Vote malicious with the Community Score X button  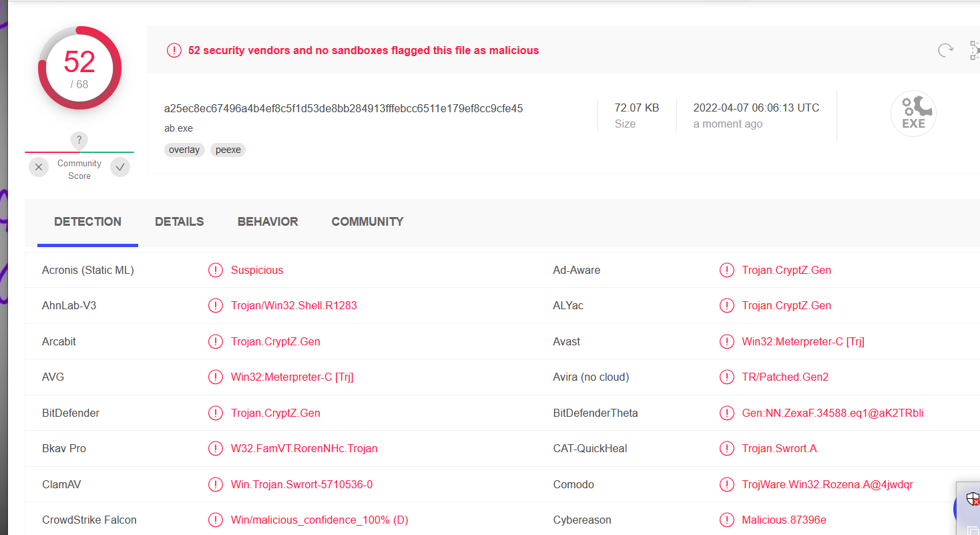39,167
